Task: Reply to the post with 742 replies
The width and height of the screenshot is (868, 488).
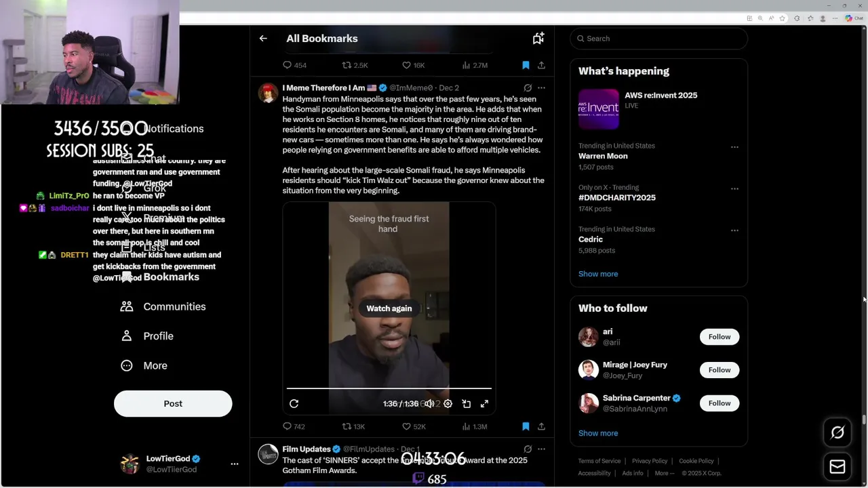Action: coord(294,426)
